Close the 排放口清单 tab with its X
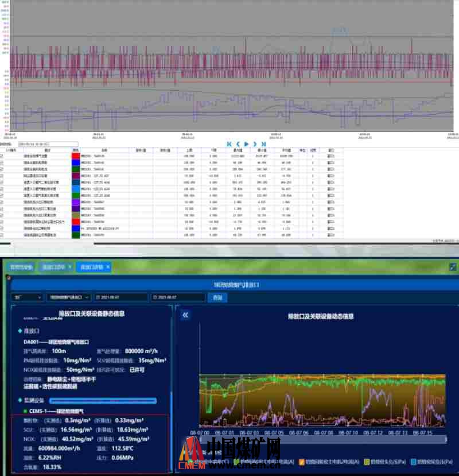 70,267
